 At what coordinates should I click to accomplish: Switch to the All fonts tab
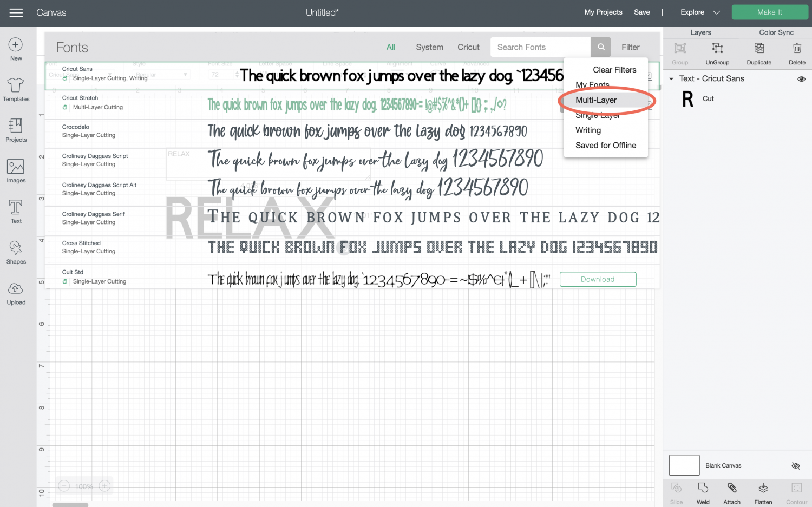(x=391, y=47)
